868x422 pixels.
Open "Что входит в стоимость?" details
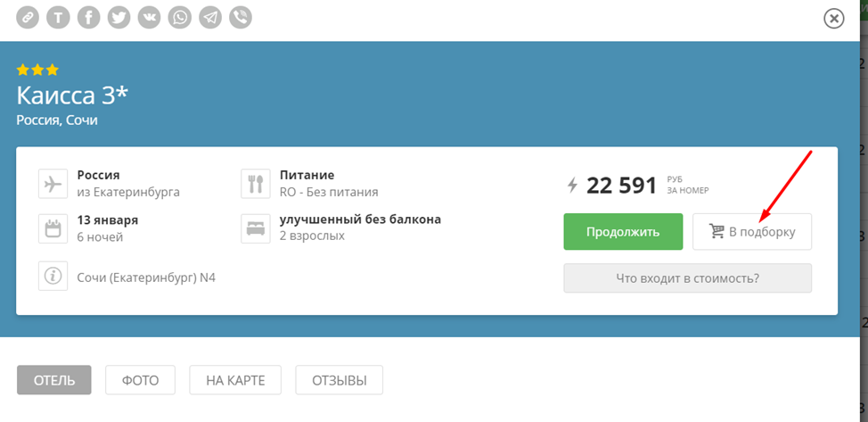(687, 278)
